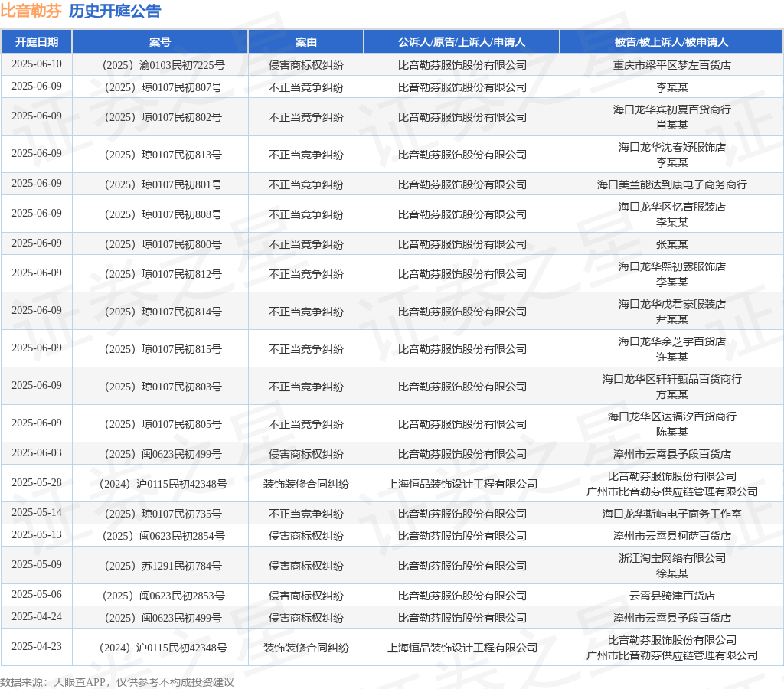784x689 pixels.
Task: Click defendant 漳州市云霄县予段百货店 in 2025-06-03 row
Action: pos(672,454)
